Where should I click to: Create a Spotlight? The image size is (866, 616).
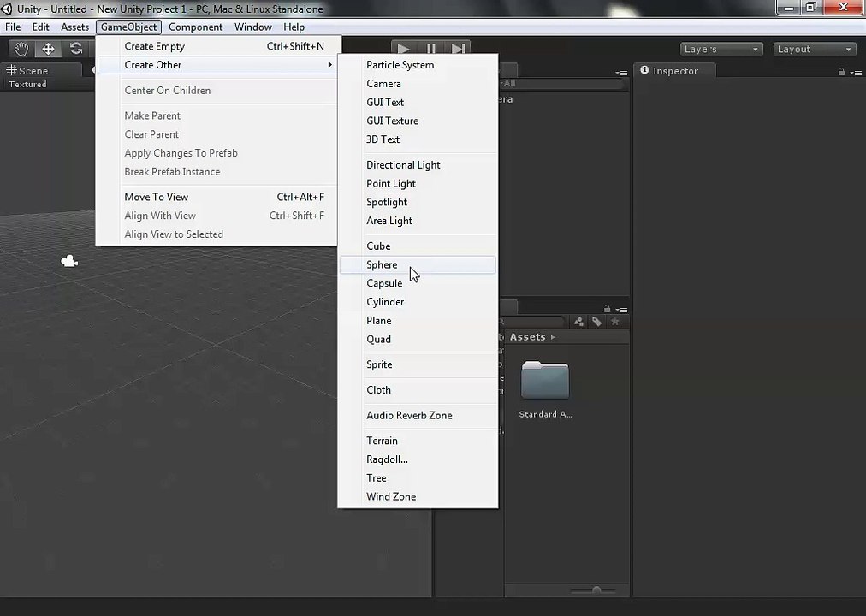(x=418, y=202)
